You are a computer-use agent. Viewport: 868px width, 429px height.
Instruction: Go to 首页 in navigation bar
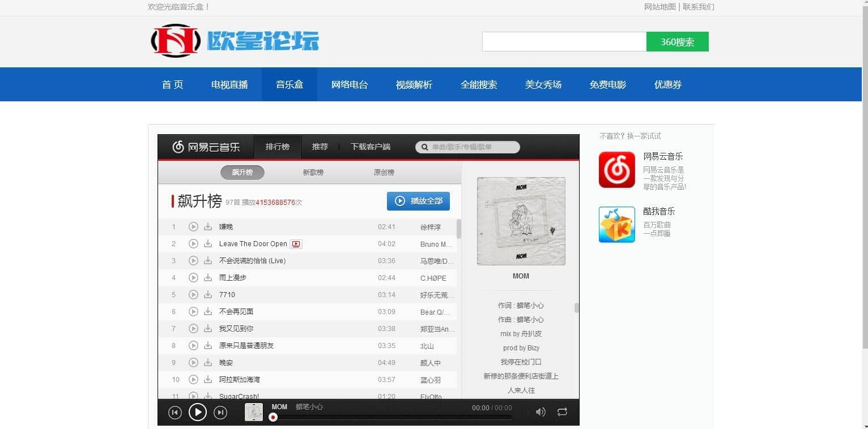(x=173, y=84)
